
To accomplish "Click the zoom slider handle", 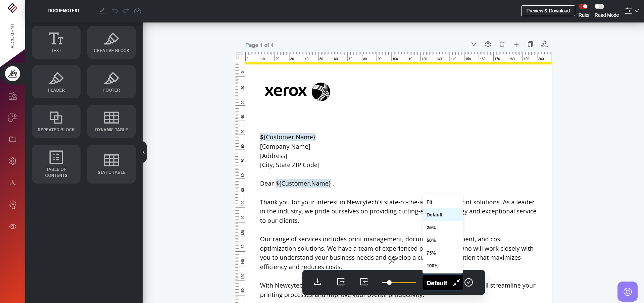I will pyautogui.click(x=389, y=283).
